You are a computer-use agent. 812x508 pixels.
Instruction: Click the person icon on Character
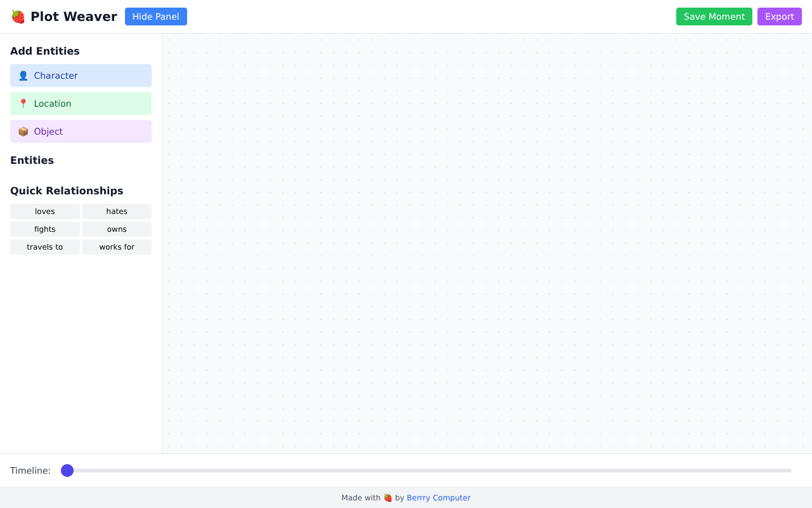[23, 76]
